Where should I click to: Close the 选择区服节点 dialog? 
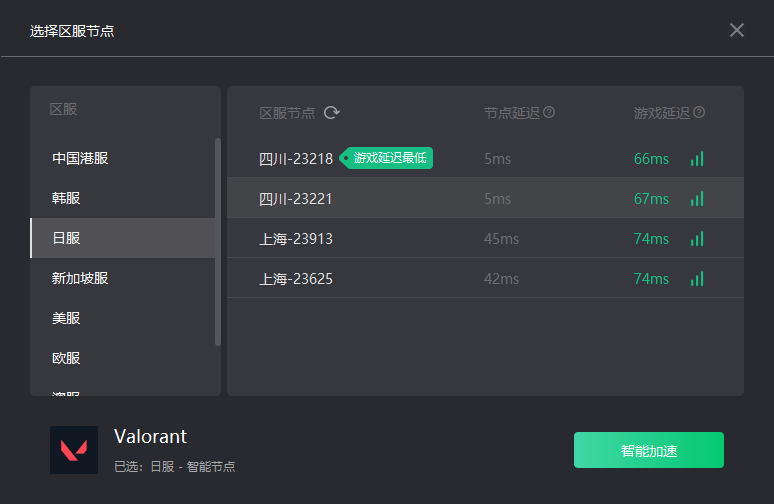click(x=736, y=30)
